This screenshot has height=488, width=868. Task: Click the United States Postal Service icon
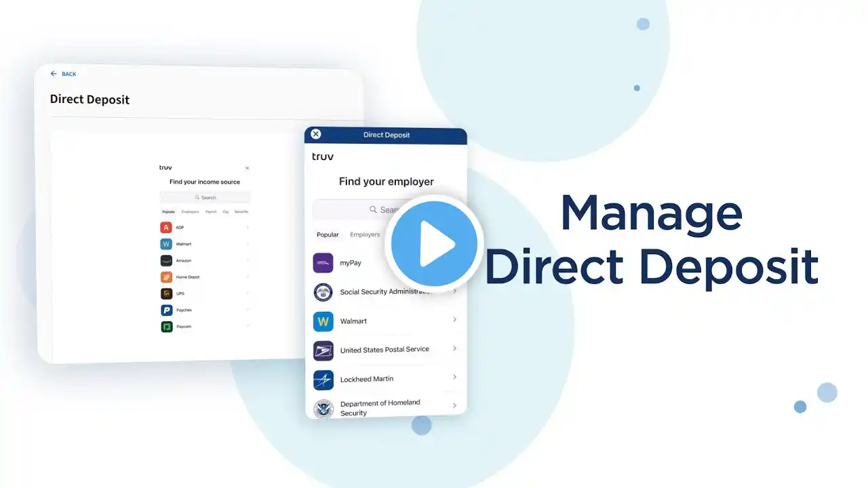323,350
